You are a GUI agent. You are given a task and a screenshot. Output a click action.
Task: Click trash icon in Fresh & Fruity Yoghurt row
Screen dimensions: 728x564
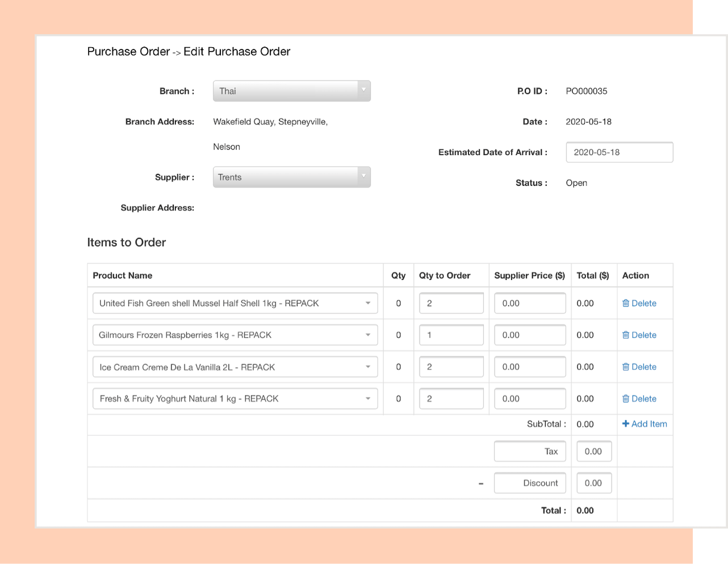pyautogui.click(x=626, y=399)
